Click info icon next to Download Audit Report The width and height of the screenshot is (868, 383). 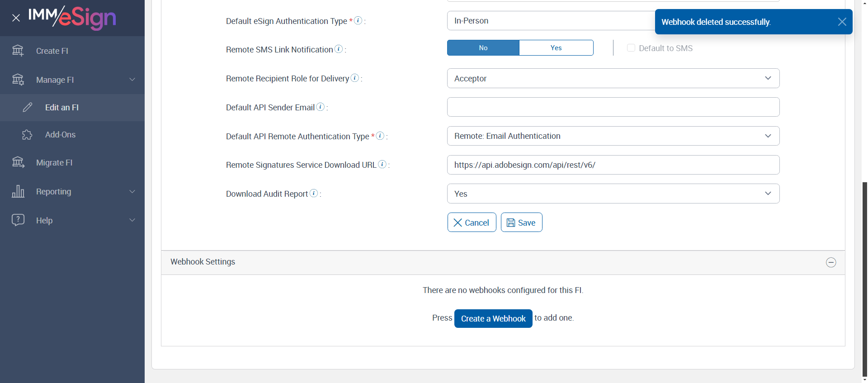314,194
